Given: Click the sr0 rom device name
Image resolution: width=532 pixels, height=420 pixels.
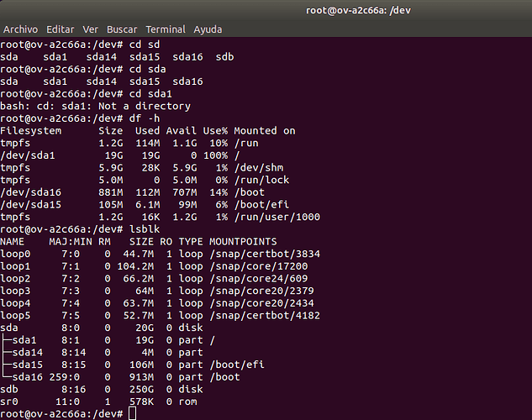Looking at the screenshot, I should 10,402.
